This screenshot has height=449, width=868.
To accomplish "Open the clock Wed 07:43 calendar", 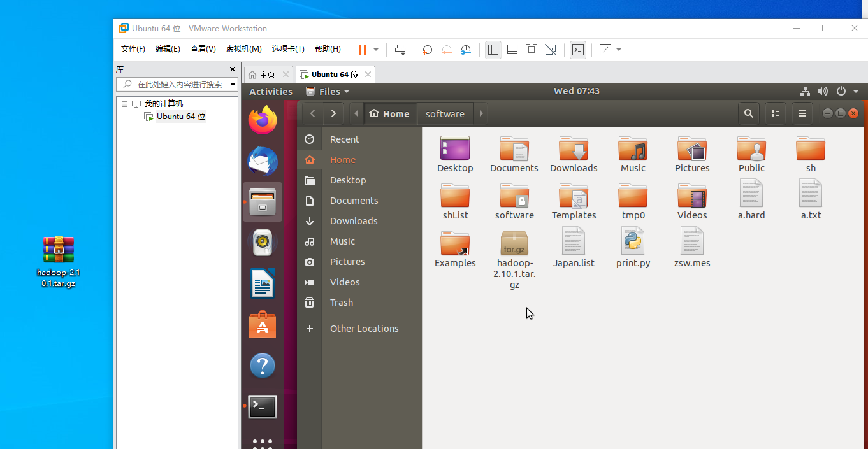I will 576,91.
